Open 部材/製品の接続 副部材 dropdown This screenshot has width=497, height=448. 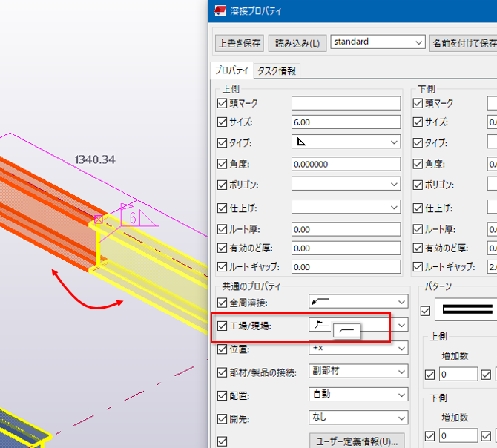[358, 371]
